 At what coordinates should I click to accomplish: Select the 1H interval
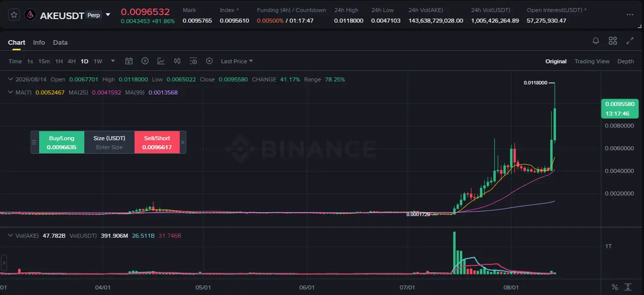coord(59,61)
